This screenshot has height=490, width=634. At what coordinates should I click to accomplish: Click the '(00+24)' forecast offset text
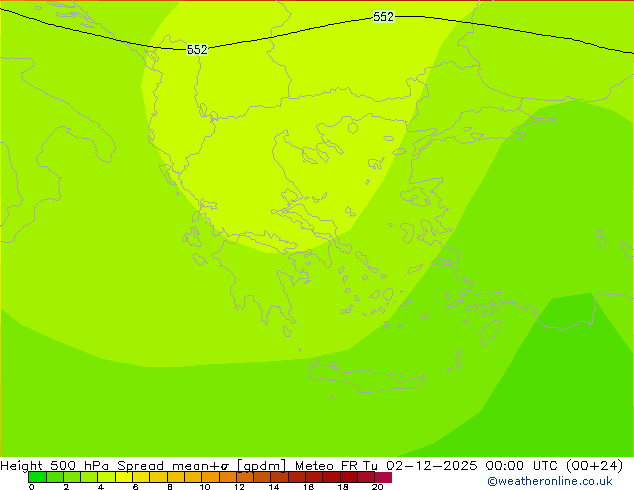point(594,466)
